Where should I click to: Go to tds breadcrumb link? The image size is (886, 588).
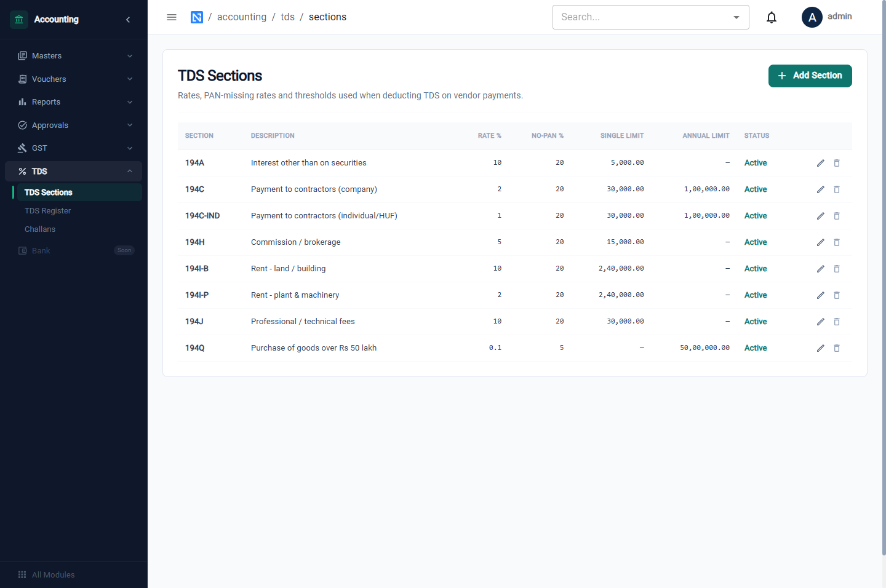coord(287,17)
